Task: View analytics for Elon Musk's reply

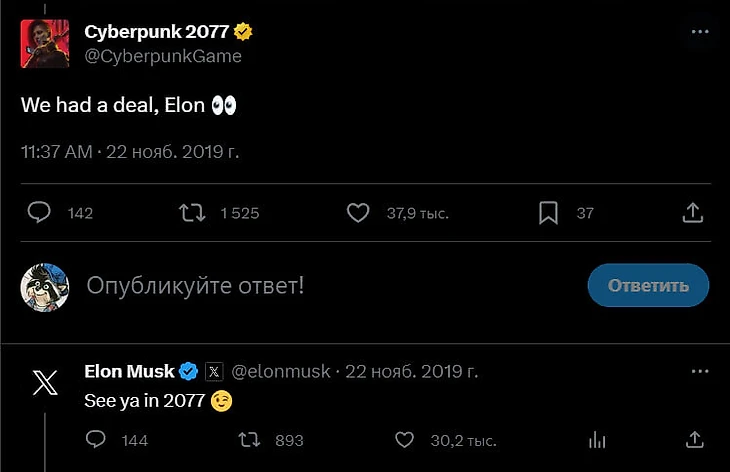Action: click(x=598, y=440)
